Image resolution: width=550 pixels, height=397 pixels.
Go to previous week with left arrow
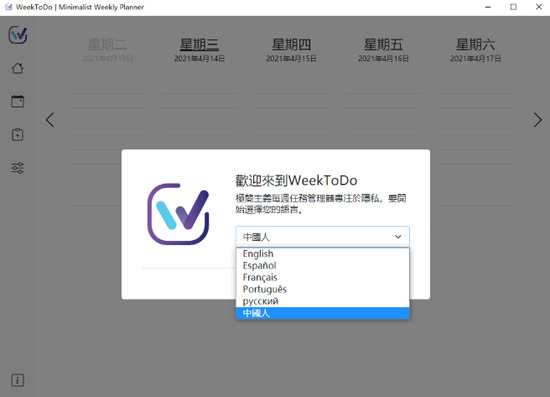(x=50, y=120)
